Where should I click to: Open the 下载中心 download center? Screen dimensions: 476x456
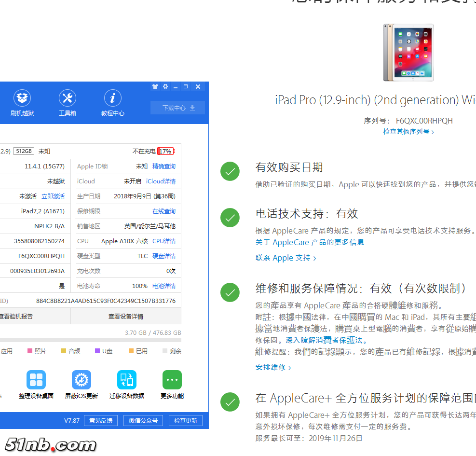tap(177, 108)
